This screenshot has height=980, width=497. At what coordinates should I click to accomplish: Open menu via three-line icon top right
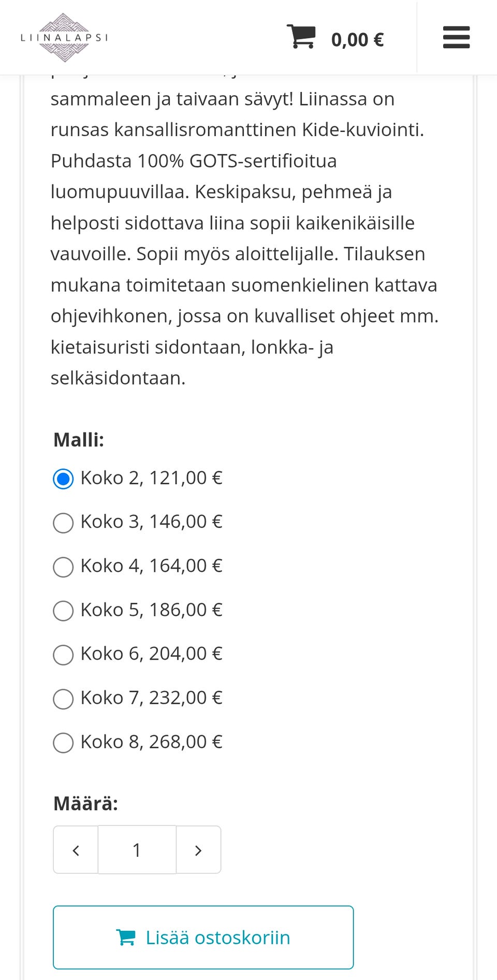click(x=456, y=38)
